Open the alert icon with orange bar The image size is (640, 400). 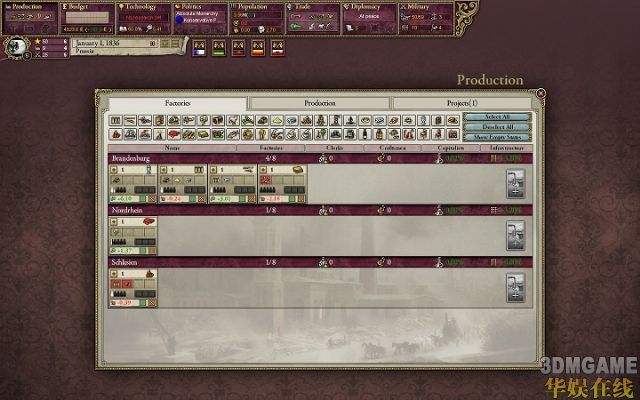point(258,48)
